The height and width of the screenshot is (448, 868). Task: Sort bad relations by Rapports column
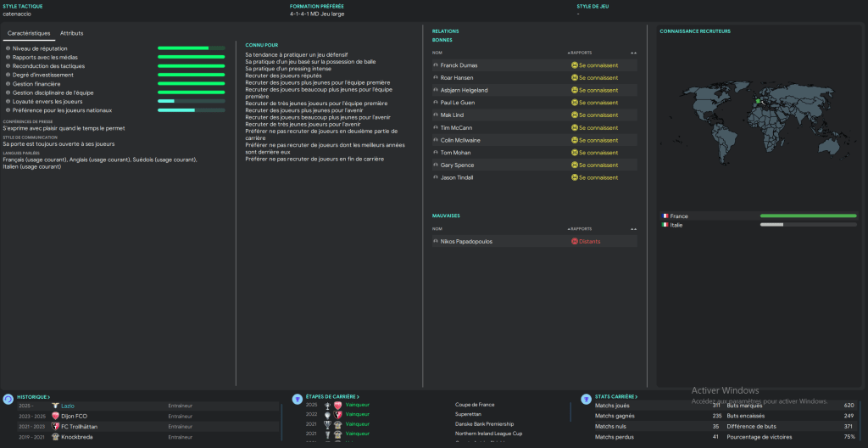coord(581,229)
